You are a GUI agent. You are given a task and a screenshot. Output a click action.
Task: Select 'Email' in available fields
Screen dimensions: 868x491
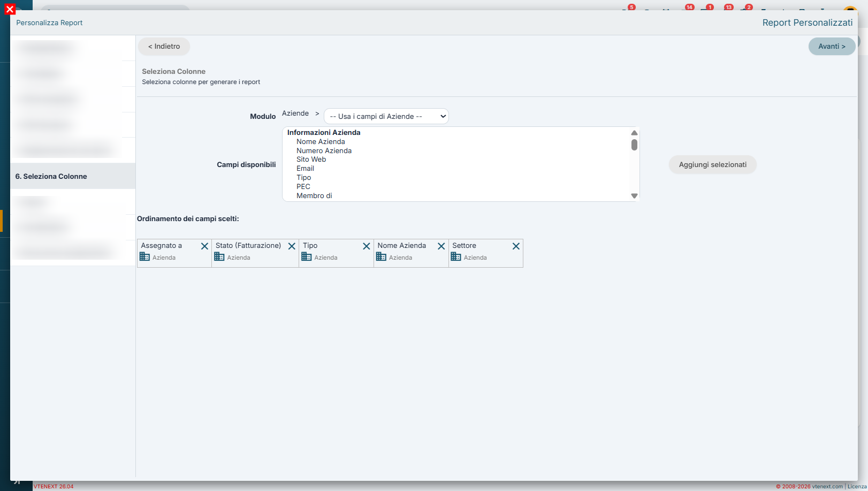pyautogui.click(x=305, y=169)
